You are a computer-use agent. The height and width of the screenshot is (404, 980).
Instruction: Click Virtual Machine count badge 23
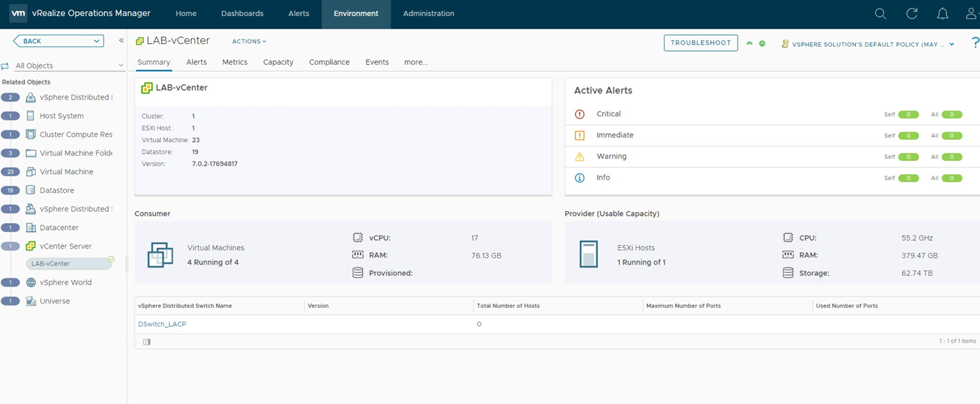pyautogui.click(x=10, y=172)
